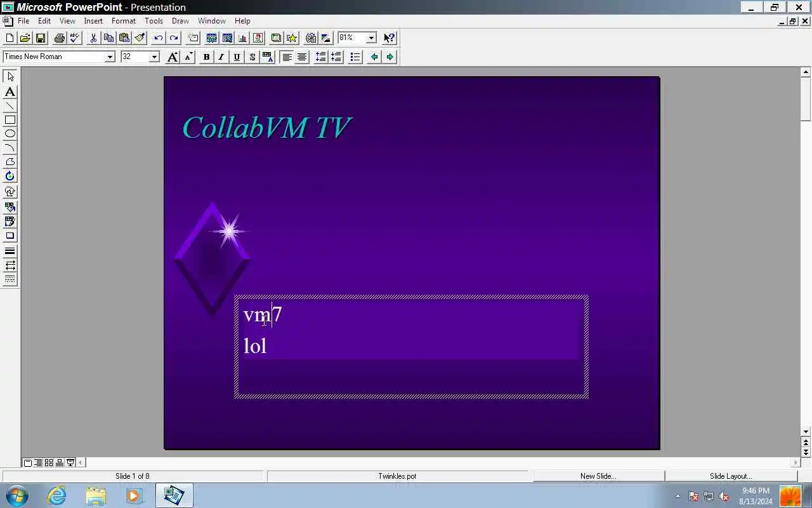
Task: Increase font size with large A
Action: tap(173, 57)
